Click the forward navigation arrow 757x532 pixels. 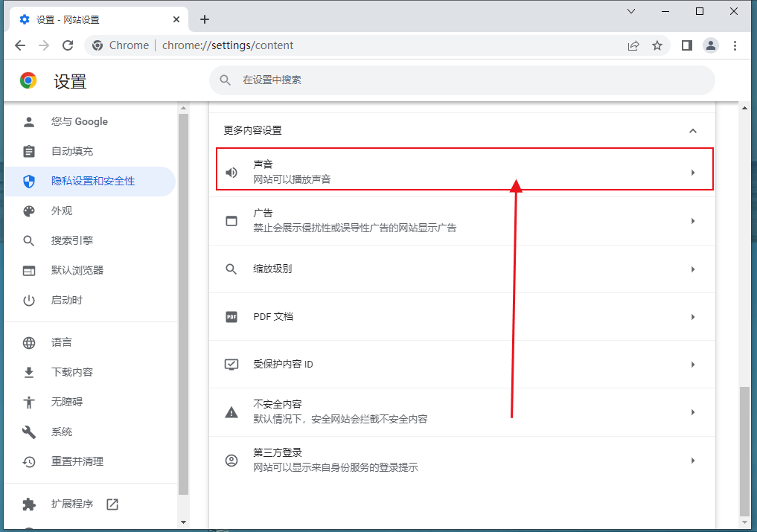coord(44,45)
